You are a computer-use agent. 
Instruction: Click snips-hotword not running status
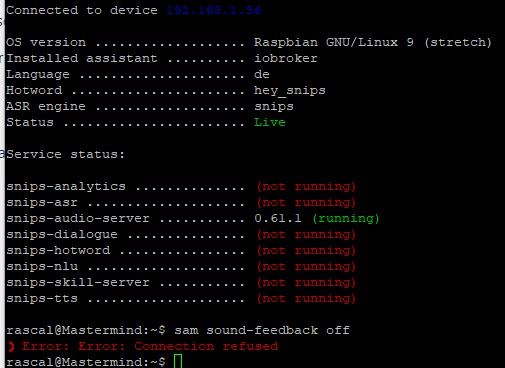tap(306, 251)
